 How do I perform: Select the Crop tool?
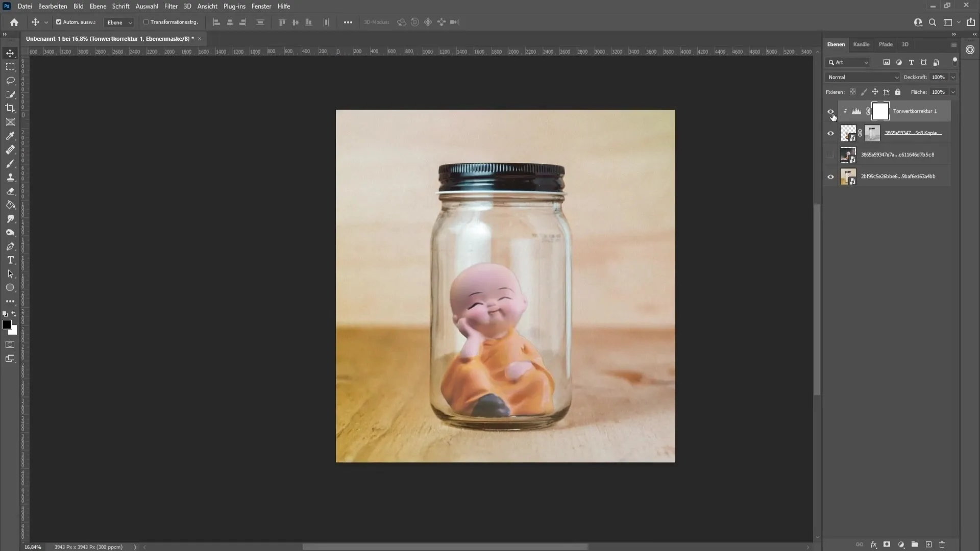tap(10, 108)
